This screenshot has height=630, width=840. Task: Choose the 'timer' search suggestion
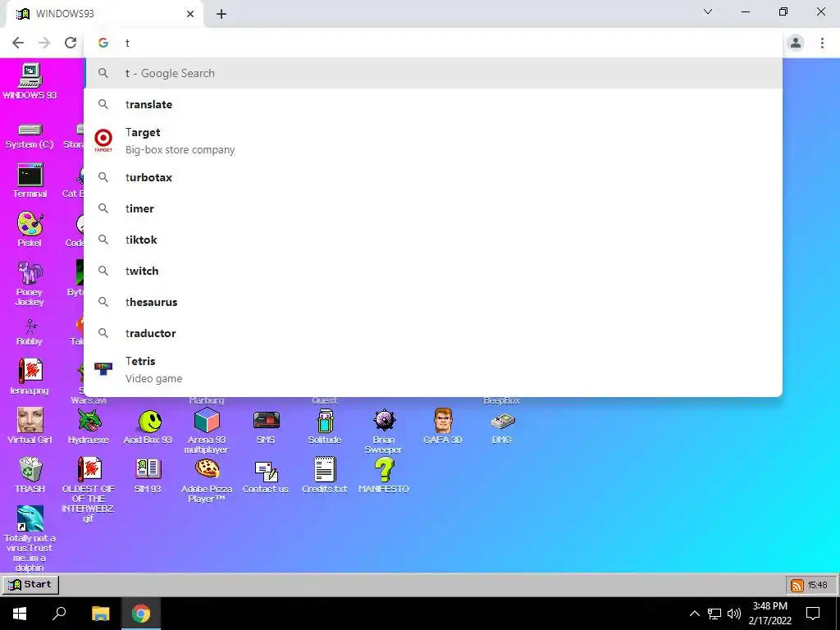click(x=433, y=208)
